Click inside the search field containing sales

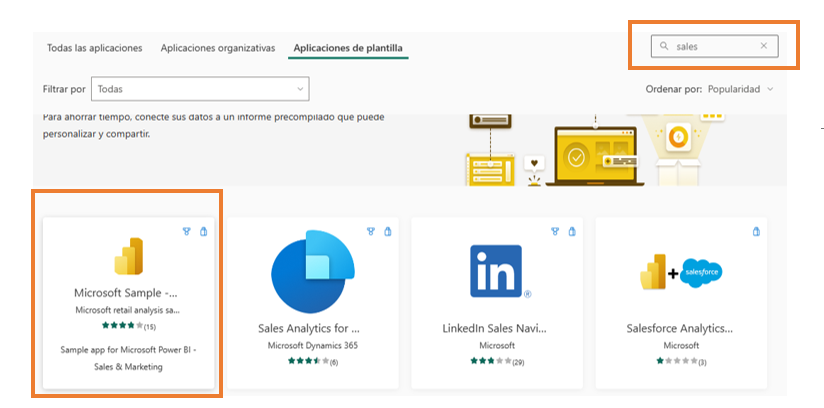pyautogui.click(x=712, y=46)
